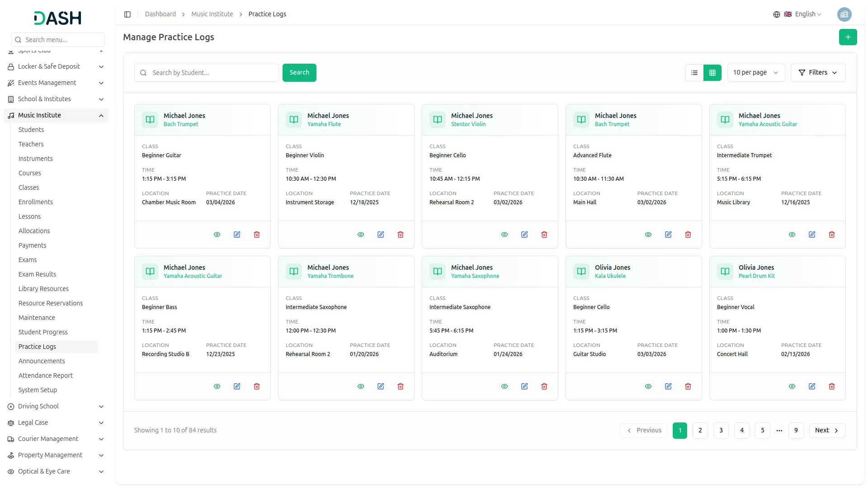Edit the Yamaha Flute practice log
This screenshot has width=868, height=488.
381,235
